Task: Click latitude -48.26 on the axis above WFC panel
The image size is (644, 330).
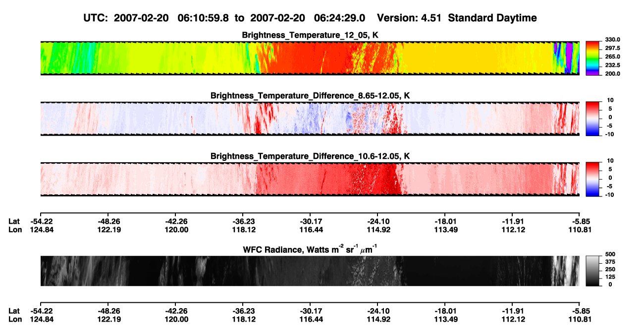Action: point(108,222)
